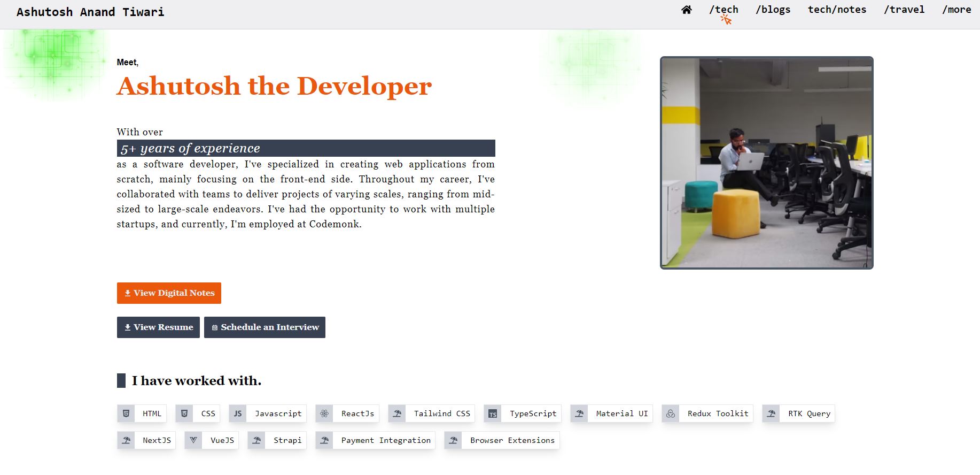Image resolution: width=980 pixels, height=475 pixels.
Task: Click the 'Meet,' text above the heading
Action: tap(128, 63)
